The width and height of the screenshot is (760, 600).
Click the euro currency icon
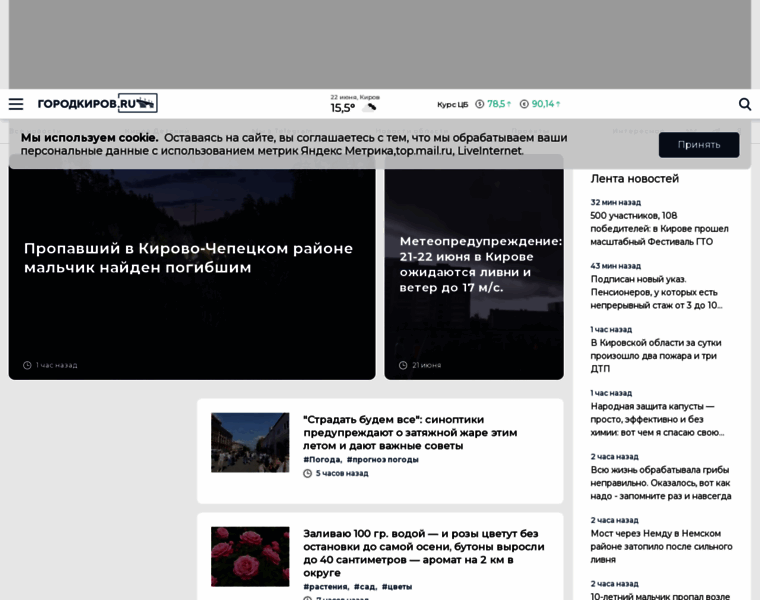(524, 104)
